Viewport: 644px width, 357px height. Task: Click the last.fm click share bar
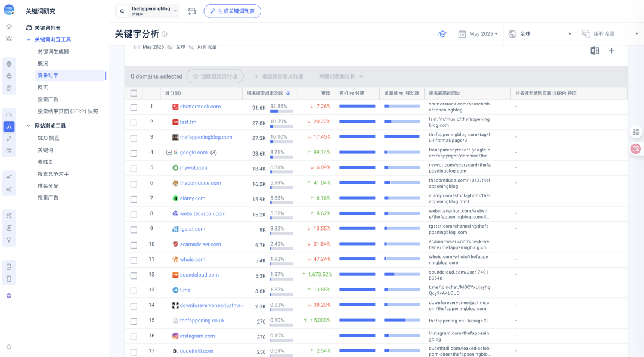281,126
